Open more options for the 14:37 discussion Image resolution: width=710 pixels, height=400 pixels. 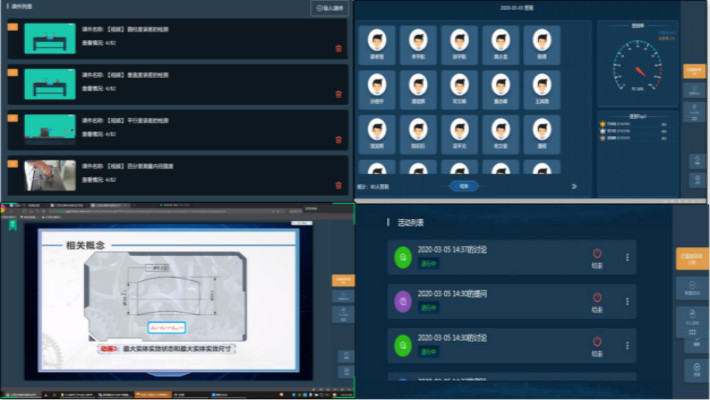pos(627,257)
